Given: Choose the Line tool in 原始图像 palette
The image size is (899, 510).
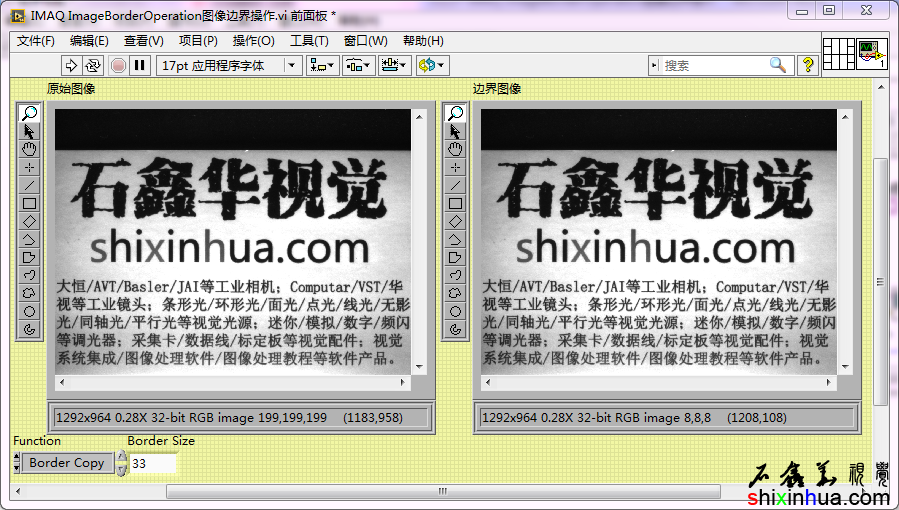Looking at the screenshot, I should [29, 186].
